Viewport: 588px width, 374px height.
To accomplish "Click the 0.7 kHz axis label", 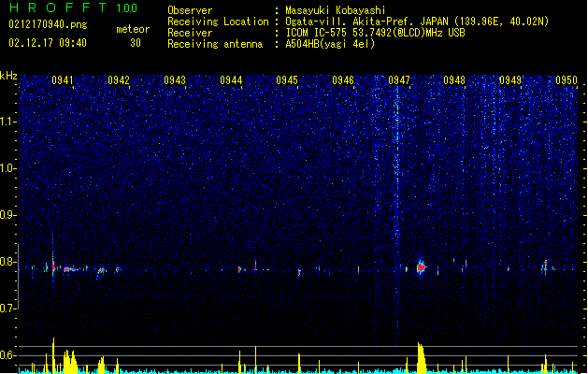I will coord(8,309).
